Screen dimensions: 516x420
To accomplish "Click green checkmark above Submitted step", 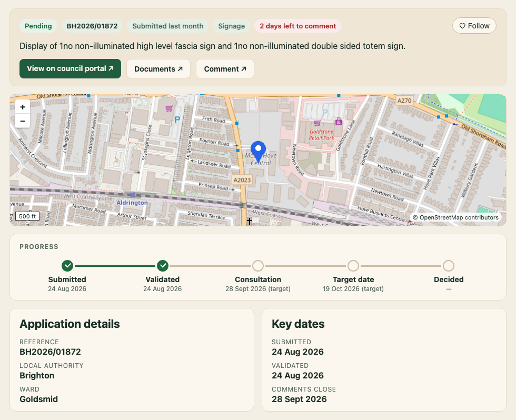I will (67, 266).
